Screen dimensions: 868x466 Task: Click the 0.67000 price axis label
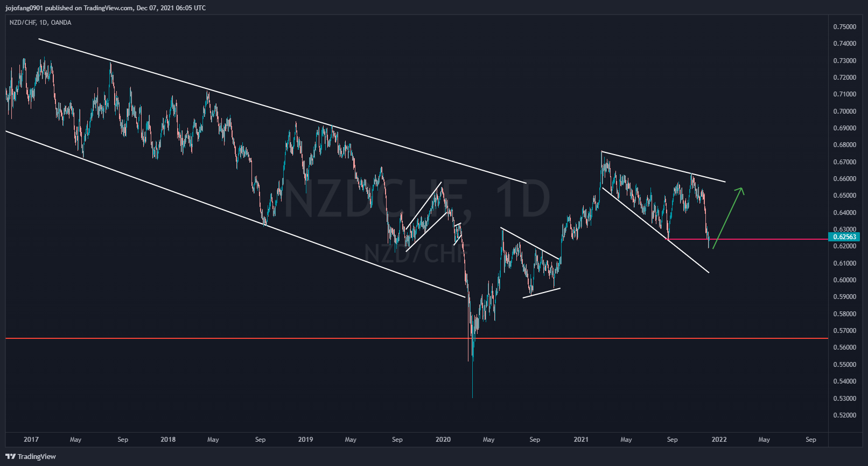[x=844, y=162]
